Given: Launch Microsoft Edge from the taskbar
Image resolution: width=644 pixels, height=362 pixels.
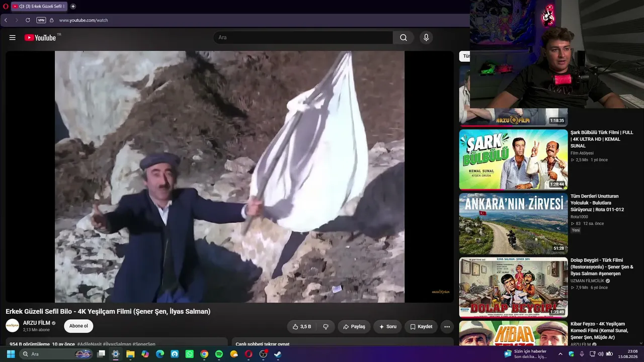Looking at the screenshot, I should point(160,354).
